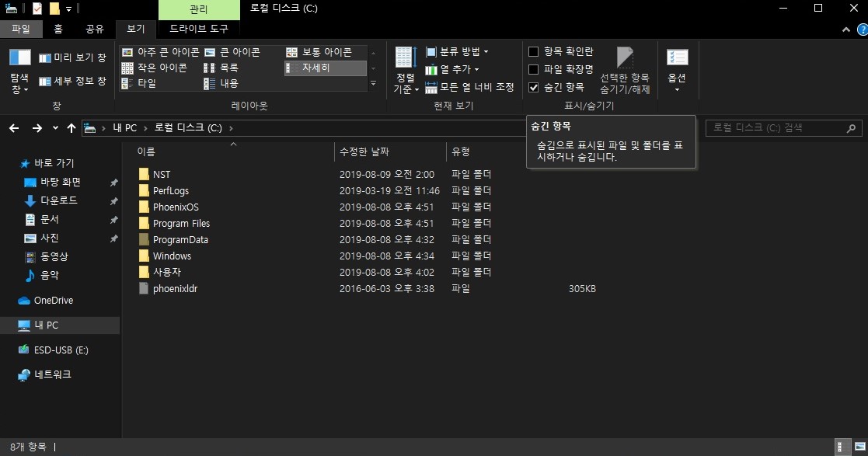Uncheck the hidden items (숨긴 항목) checkbox
The height and width of the screenshot is (456, 868).
535,86
